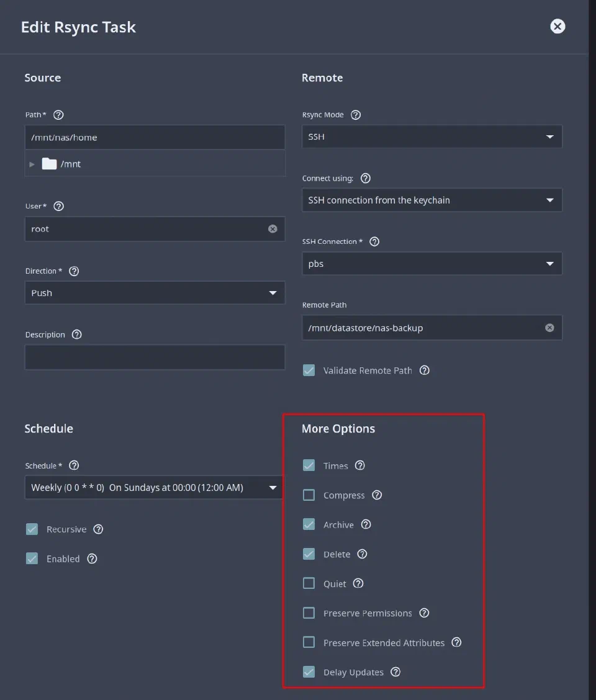The height and width of the screenshot is (700, 596).
Task: Toggle the Enabled checkbox
Action: [32, 559]
